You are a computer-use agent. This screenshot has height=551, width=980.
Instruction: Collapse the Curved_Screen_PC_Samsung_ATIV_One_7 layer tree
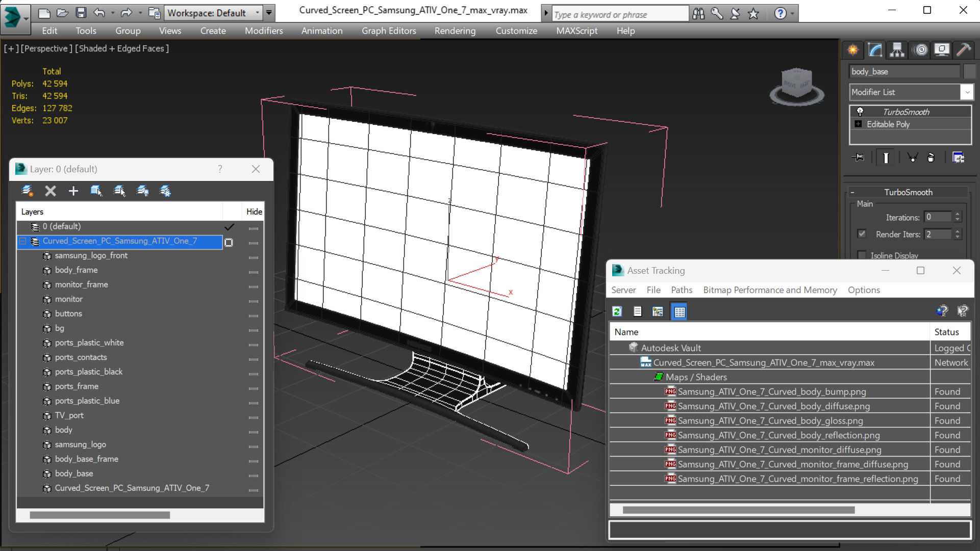tap(22, 241)
